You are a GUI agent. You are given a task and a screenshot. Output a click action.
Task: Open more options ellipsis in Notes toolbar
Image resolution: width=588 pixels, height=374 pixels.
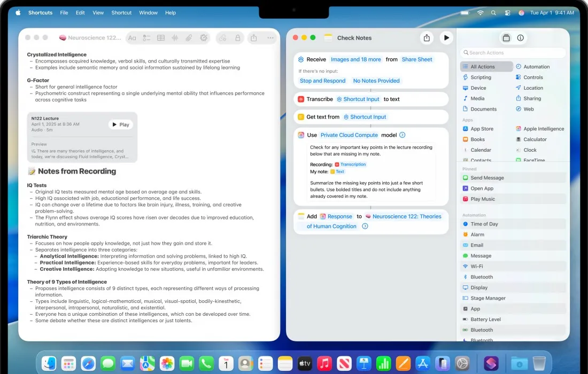pyautogui.click(x=270, y=38)
